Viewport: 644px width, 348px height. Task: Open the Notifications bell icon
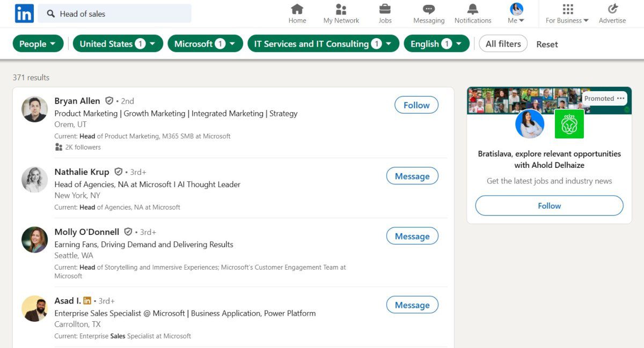point(473,9)
